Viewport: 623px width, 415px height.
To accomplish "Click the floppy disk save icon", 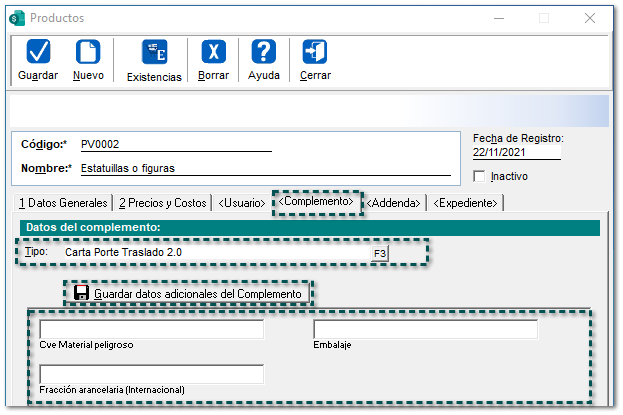I will (x=81, y=294).
